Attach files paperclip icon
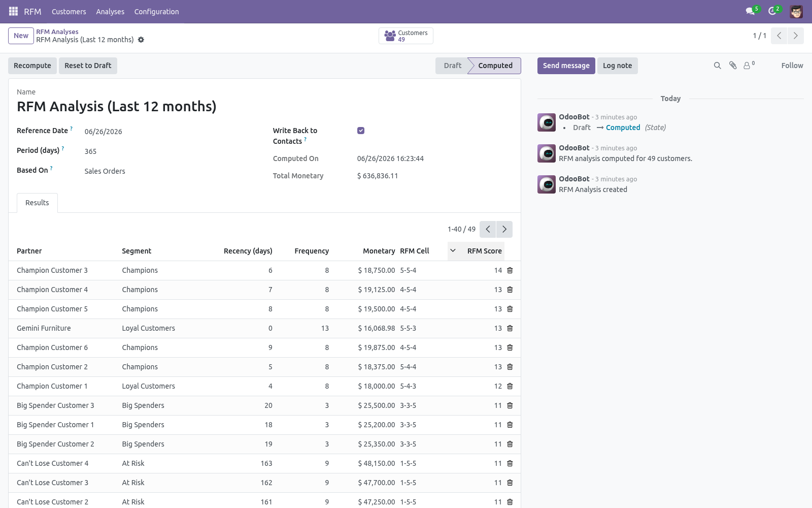 (733, 66)
